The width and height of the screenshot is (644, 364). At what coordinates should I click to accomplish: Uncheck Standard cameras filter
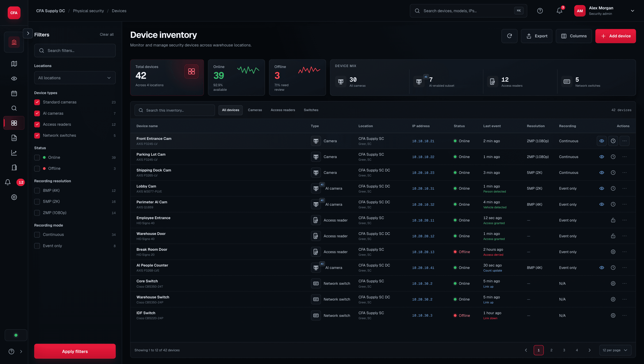[x=37, y=102]
